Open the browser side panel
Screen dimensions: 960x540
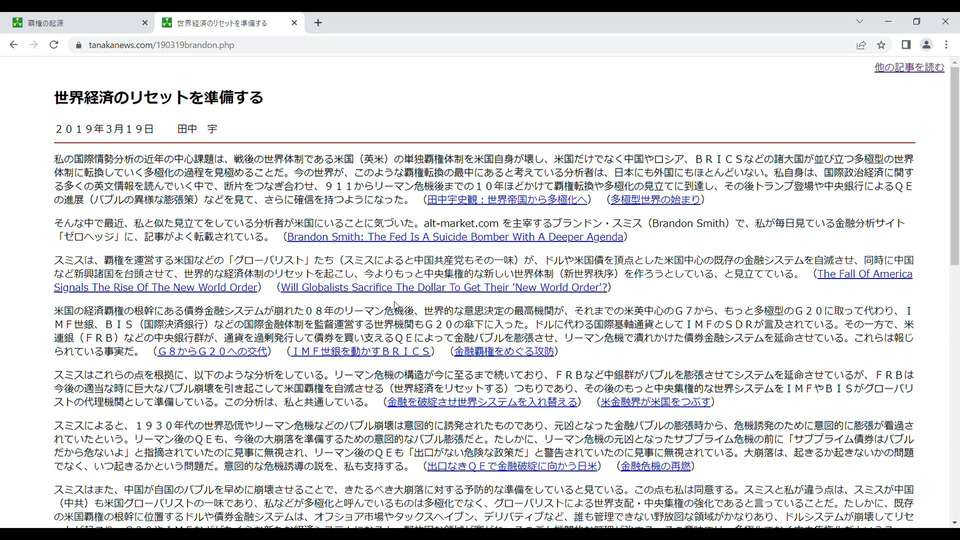tap(906, 45)
